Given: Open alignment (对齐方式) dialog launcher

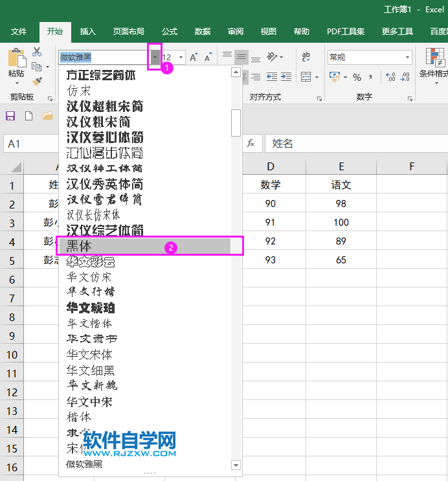Looking at the screenshot, I should pyautogui.click(x=319, y=99).
